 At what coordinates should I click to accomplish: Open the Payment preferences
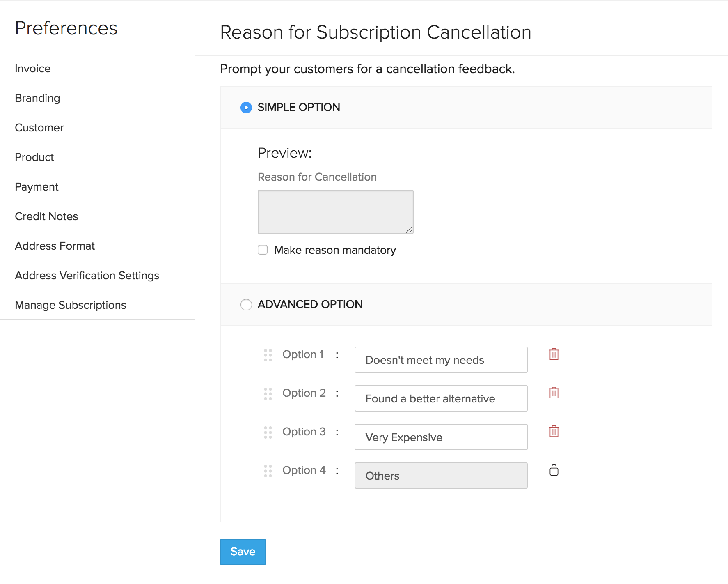pyautogui.click(x=37, y=187)
